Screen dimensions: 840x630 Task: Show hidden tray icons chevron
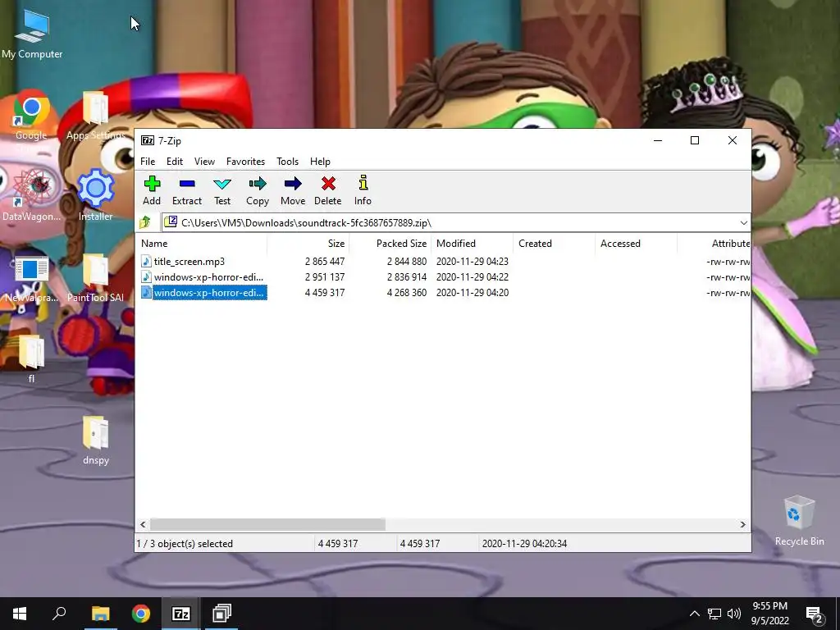(x=694, y=614)
